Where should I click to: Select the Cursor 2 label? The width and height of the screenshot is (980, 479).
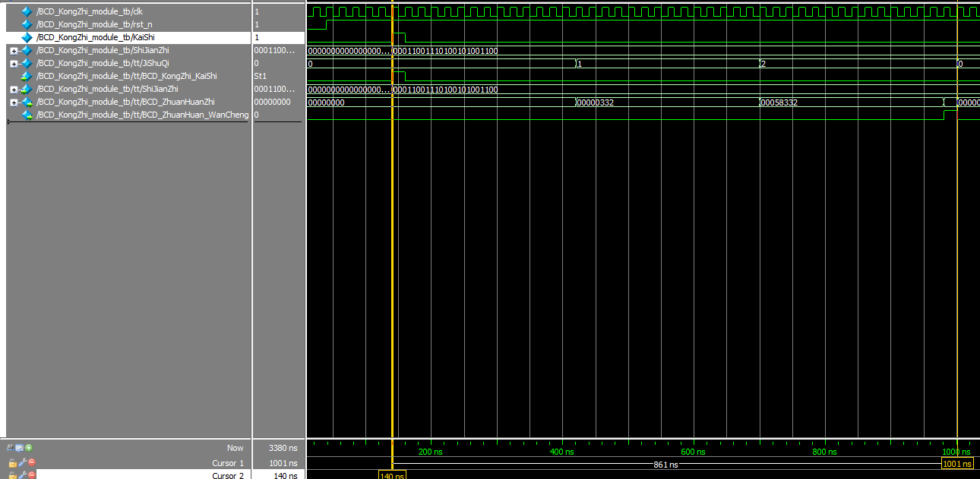click(228, 476)
